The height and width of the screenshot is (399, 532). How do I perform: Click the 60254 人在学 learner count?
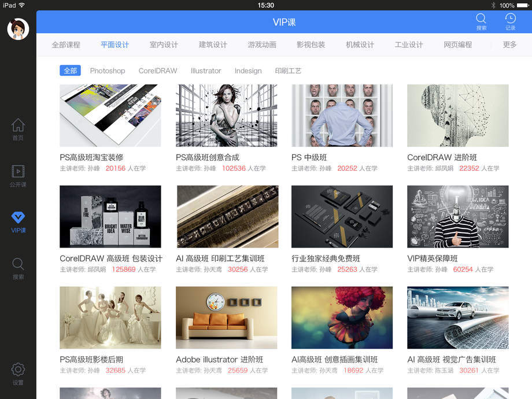click(x=473, y=269)
